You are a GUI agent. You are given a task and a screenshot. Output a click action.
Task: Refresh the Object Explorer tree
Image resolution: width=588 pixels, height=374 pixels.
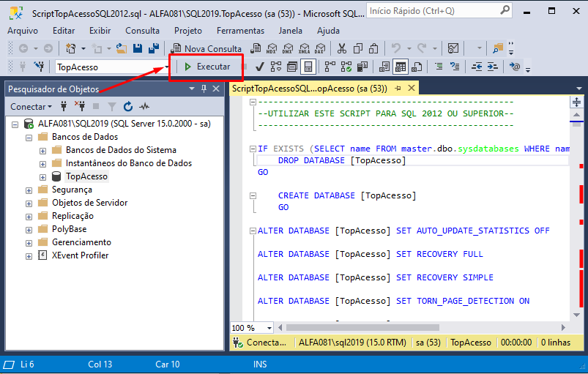(x=128, y=106)
